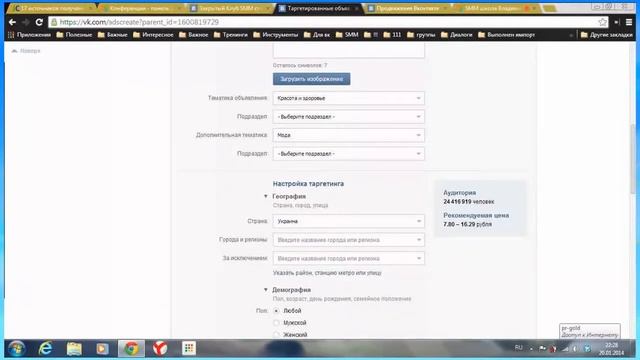Launch Internet Explorer from taskbar

[45, 349]
